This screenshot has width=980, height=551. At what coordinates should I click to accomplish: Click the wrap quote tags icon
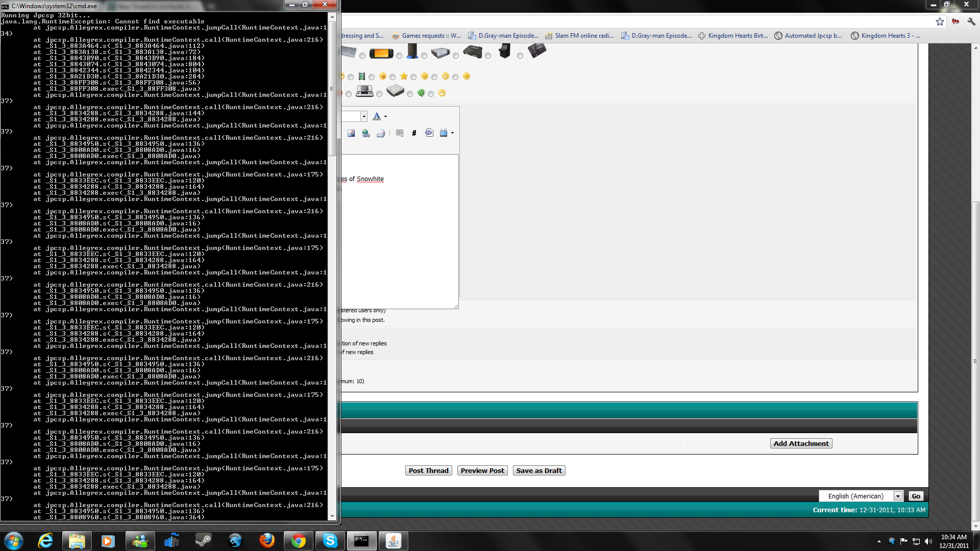[x=400, y=133]
